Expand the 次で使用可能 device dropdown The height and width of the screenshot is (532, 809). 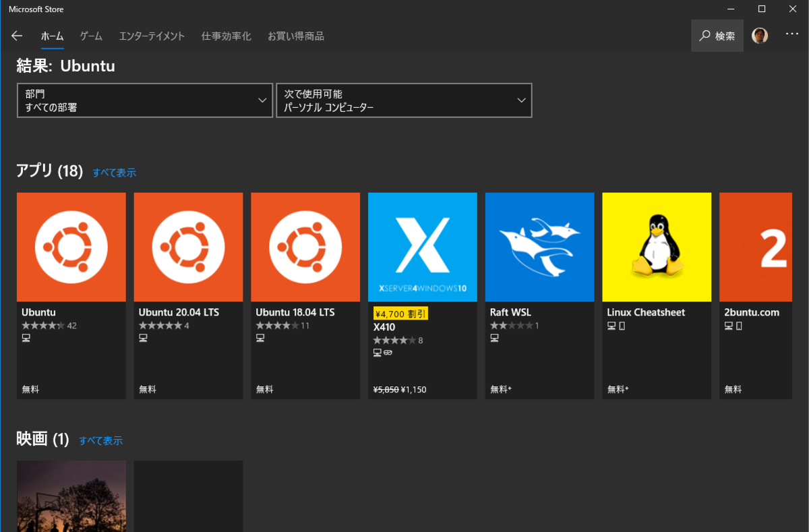[x=404, y=100]
